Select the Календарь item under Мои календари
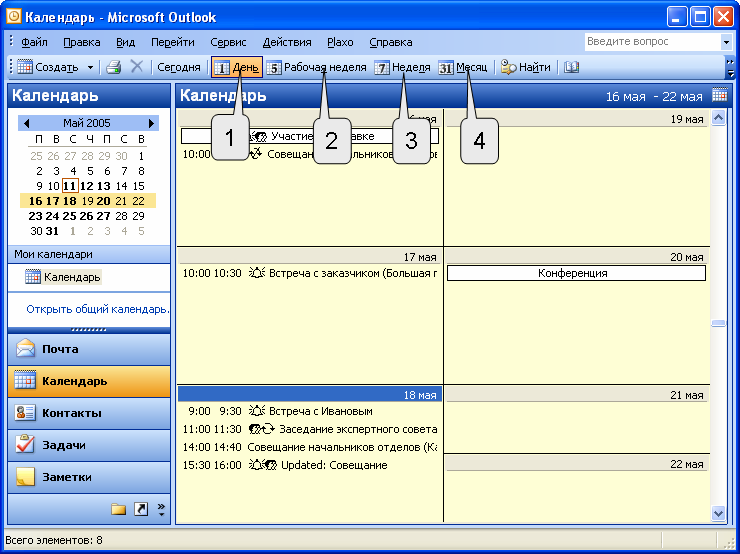Screen dimensions: 740x554 tap(63, 277)
